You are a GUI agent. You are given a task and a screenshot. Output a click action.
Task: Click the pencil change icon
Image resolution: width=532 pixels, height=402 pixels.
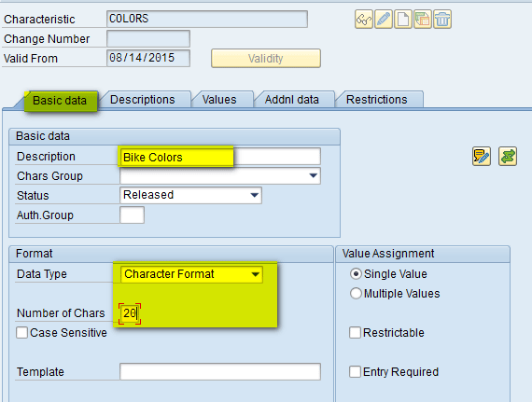[x=384, y=19]
